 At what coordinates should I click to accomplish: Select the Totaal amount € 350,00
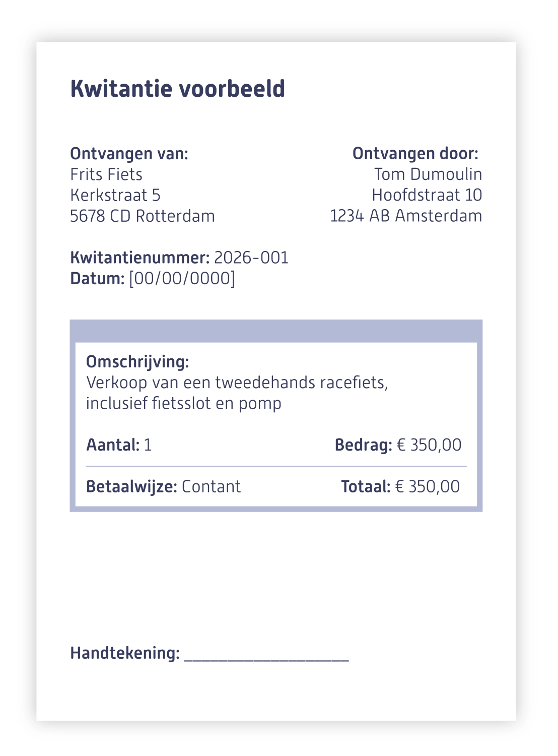tap(428, 486)
